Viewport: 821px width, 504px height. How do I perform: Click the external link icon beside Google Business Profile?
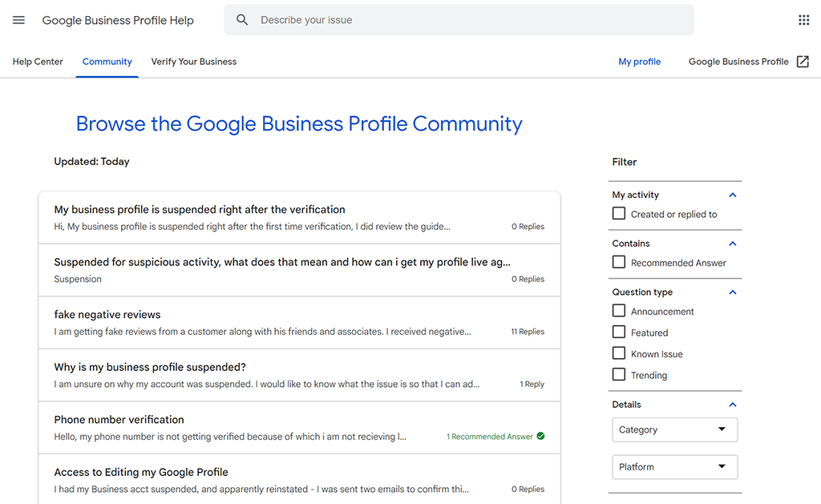[803, 61]
